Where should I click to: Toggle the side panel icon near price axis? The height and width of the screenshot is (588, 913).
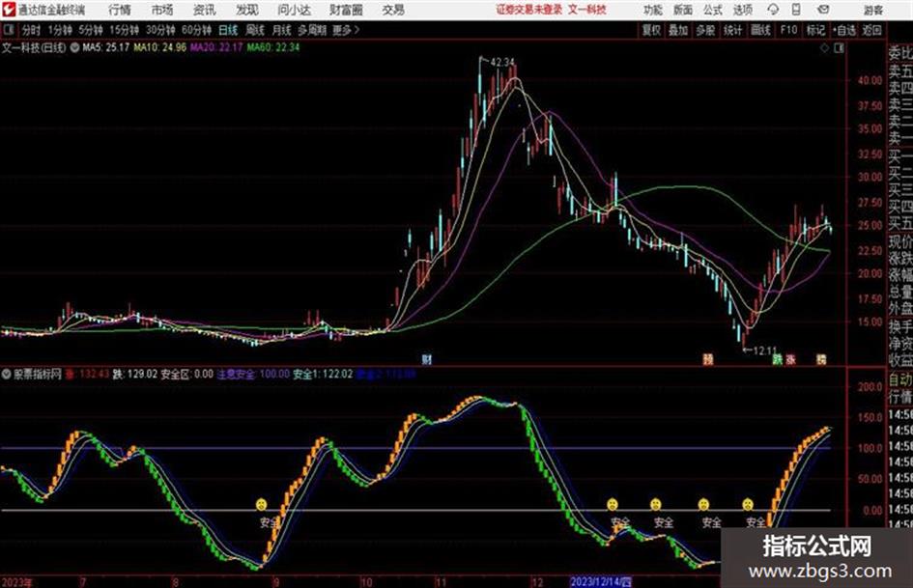(839, 48)
